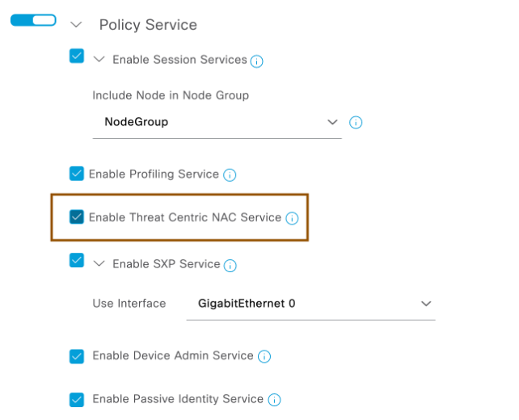The height and width of the screenshot is (420, 519).
Task: Open the GigabitEthernet 0 interface dropdown
Action: pyautogui.click(x=310, y=304)
